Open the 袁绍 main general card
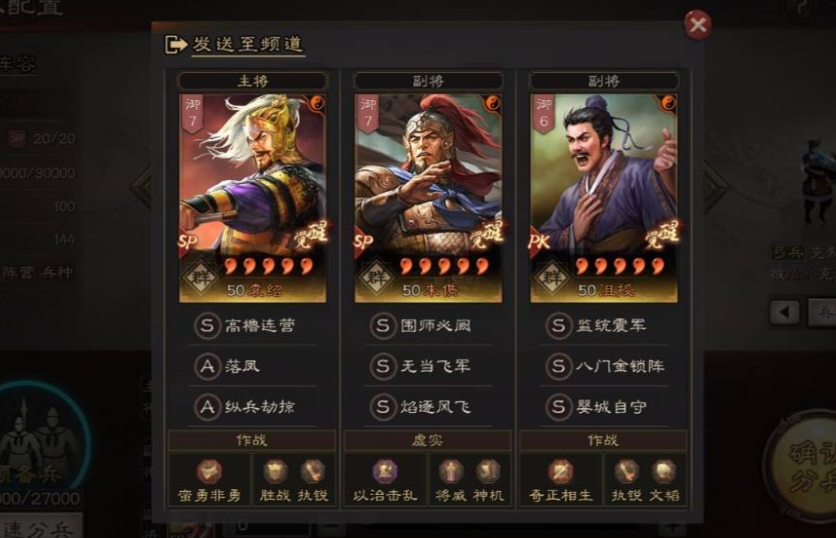The image size is (836, 538). pos(252,198)
